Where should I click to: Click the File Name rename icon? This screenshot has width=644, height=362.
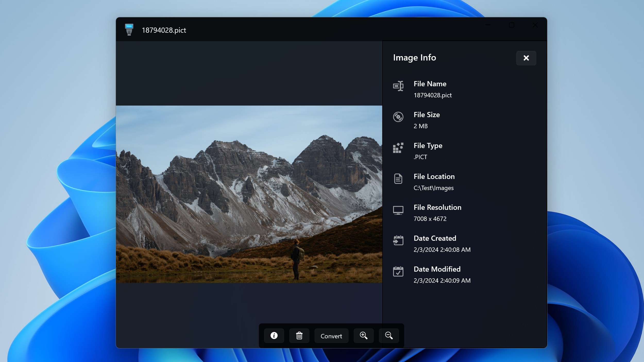[x=398, y=86]
